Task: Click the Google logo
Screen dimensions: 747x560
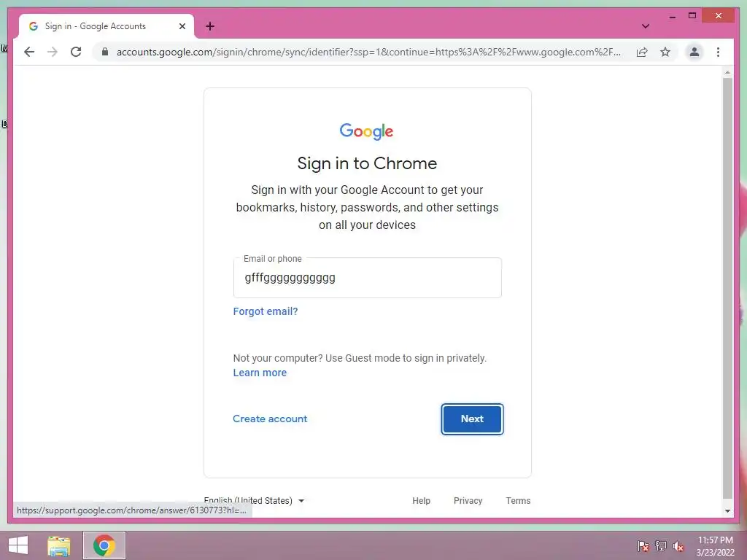Action: tap(366, 131)
